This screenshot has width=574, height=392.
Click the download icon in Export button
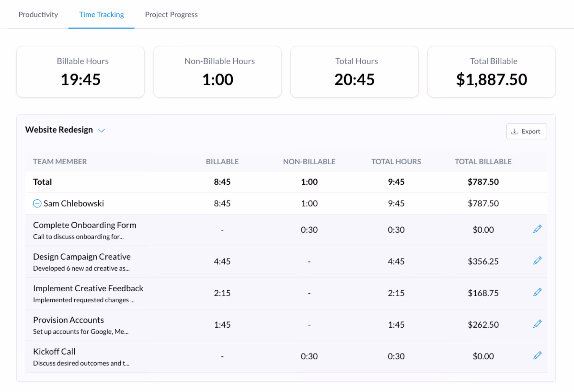tap(514, 131)
